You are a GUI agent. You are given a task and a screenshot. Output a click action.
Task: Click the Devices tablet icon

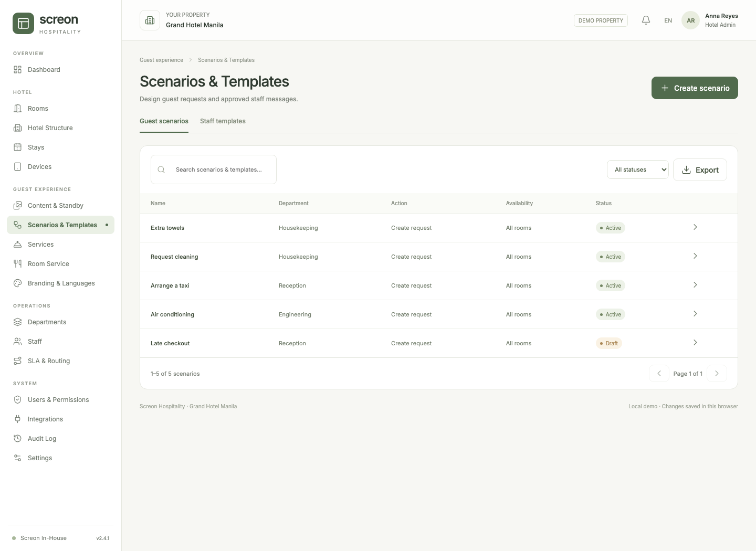point(17,167)
